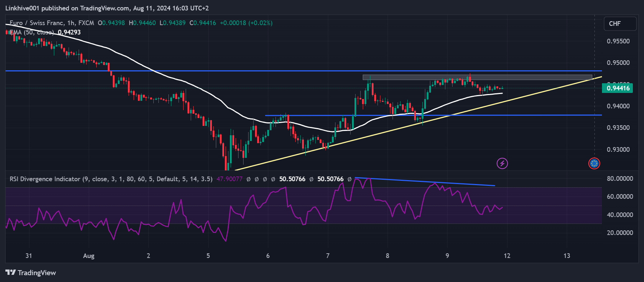Click the EMA value 0.94293
Image resolution: width=644 pixels, height=282 pixels.
[69, 32]
